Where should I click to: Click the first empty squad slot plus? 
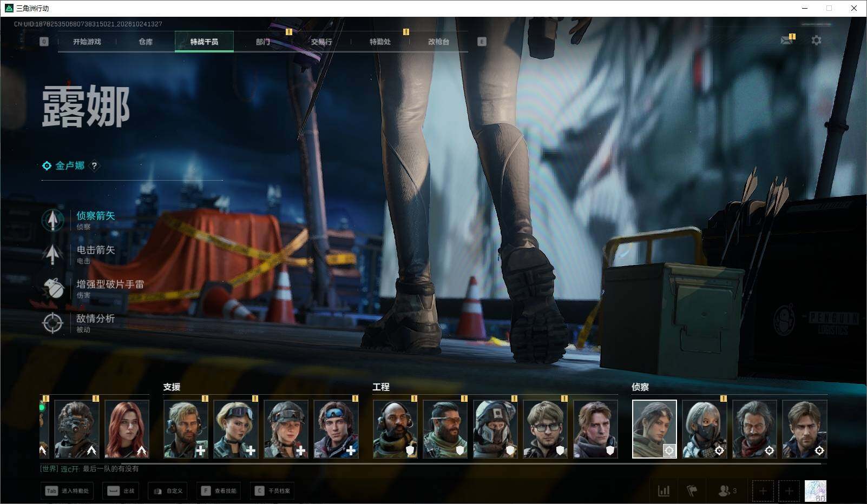[763, 491]
